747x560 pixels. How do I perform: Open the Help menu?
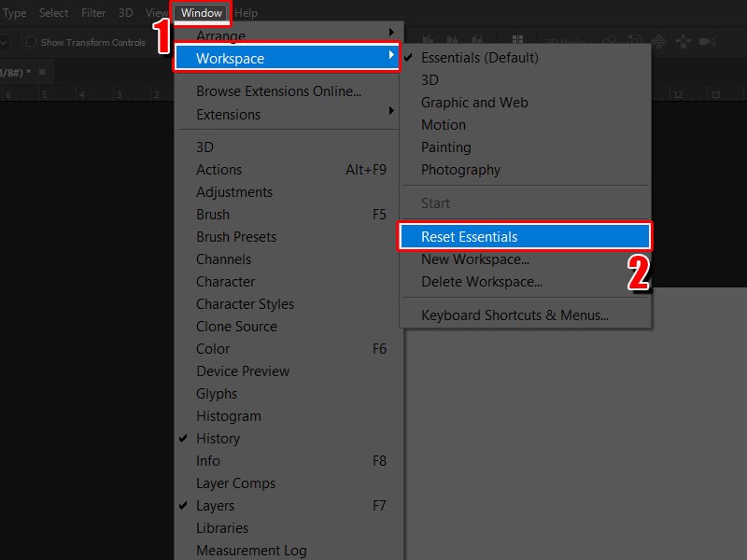(247, 13)
